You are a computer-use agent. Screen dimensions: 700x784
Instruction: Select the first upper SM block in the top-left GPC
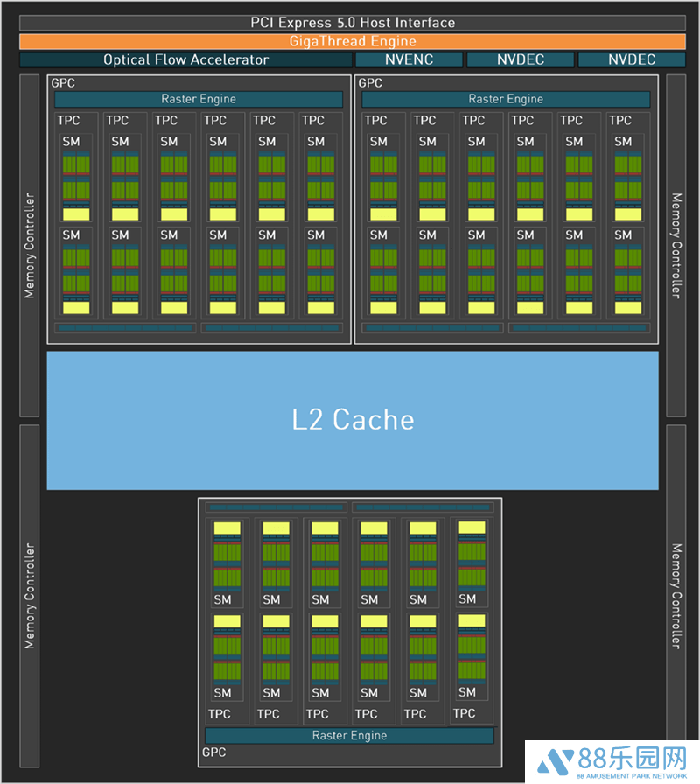(x=76, y=178)
